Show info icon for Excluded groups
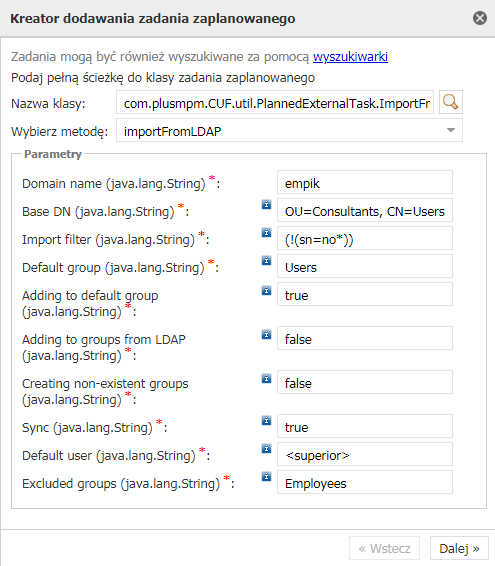This screenshot has width=495, height=566. coord(266,476)
